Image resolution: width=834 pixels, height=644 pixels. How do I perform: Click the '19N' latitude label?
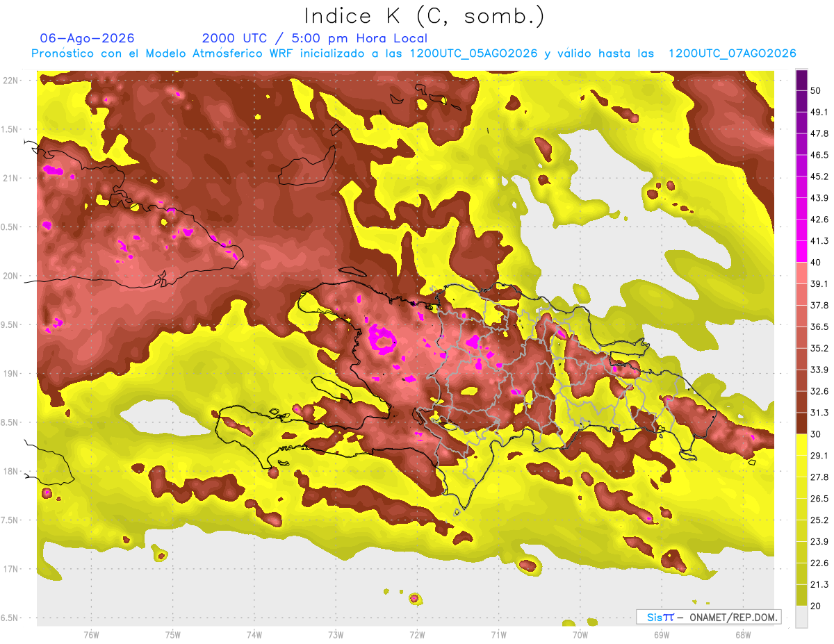(10, 374)
